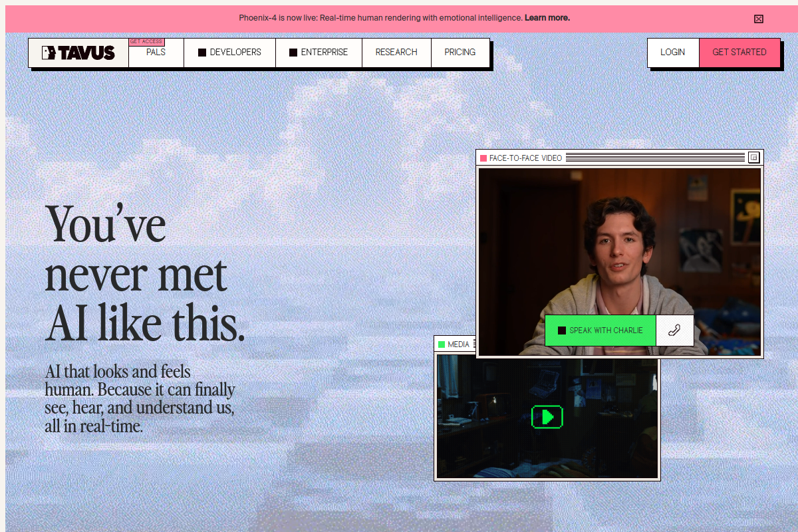The width and height of the screenshot is (798, 532).
Task: Go to the Pricing page
Action: (x=460, y=53)
